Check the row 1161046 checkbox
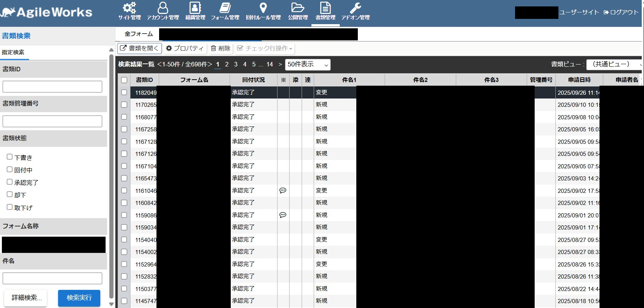 124,191
